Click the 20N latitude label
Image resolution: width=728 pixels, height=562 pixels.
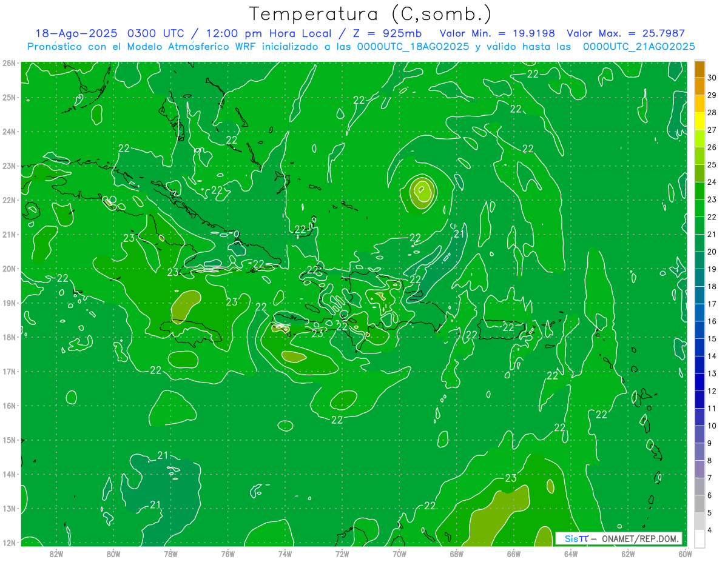coord(9,269)
